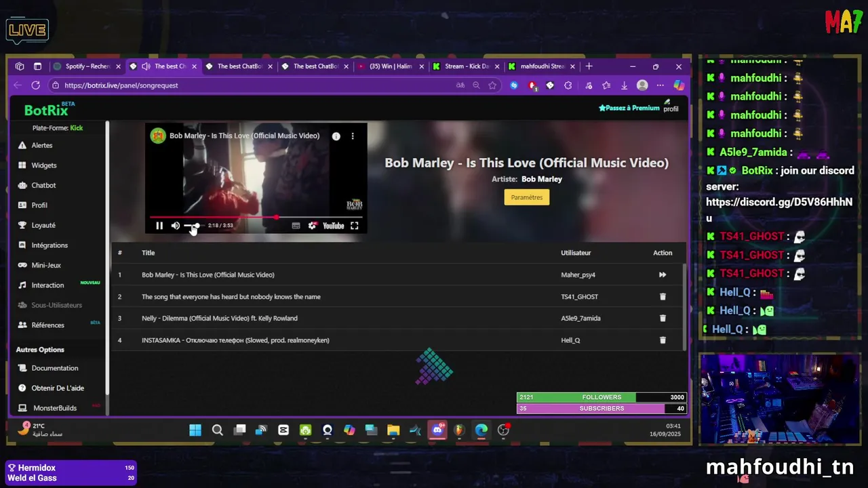Open browser downloads icon

coord(624,85)
